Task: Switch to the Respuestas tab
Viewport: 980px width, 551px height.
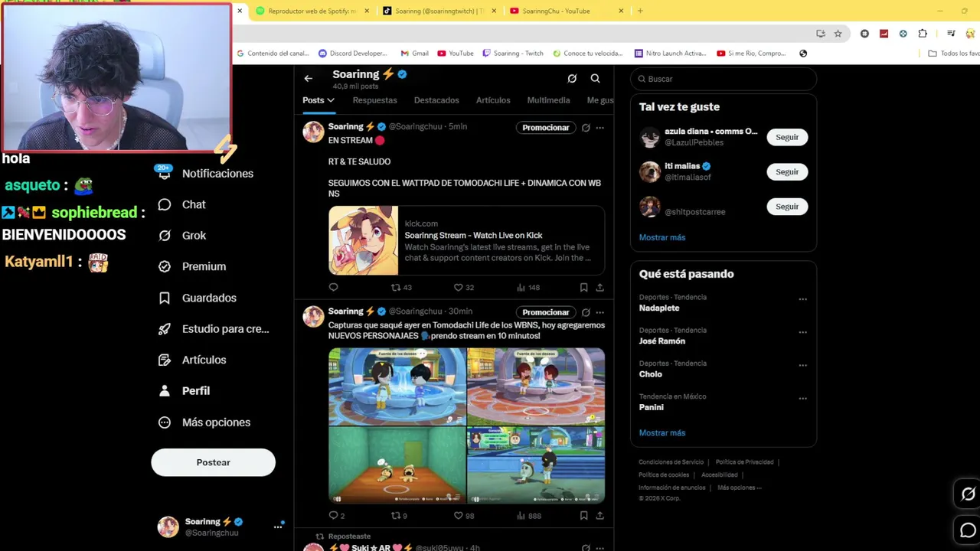Action: pos(374,100)
